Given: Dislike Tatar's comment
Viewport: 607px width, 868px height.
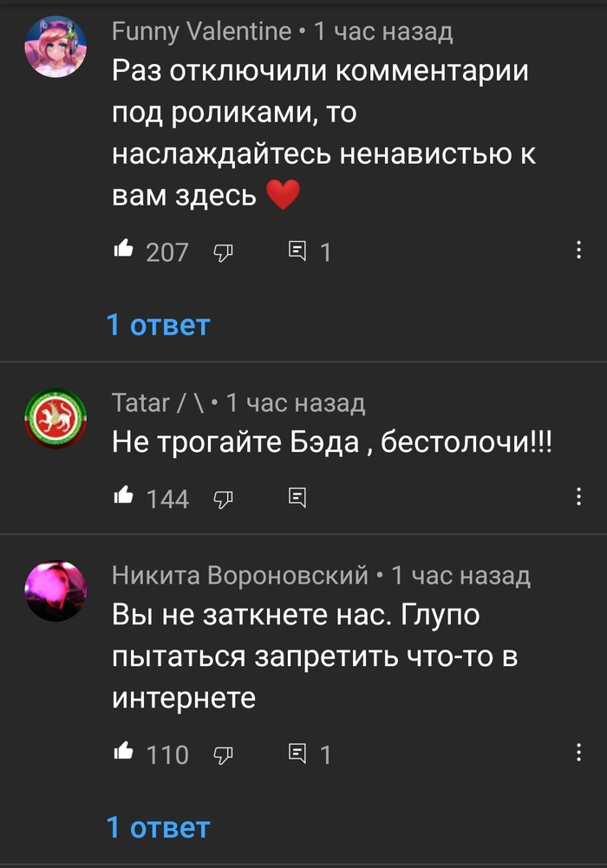Looking at the screenshot, I should [223, 499].
